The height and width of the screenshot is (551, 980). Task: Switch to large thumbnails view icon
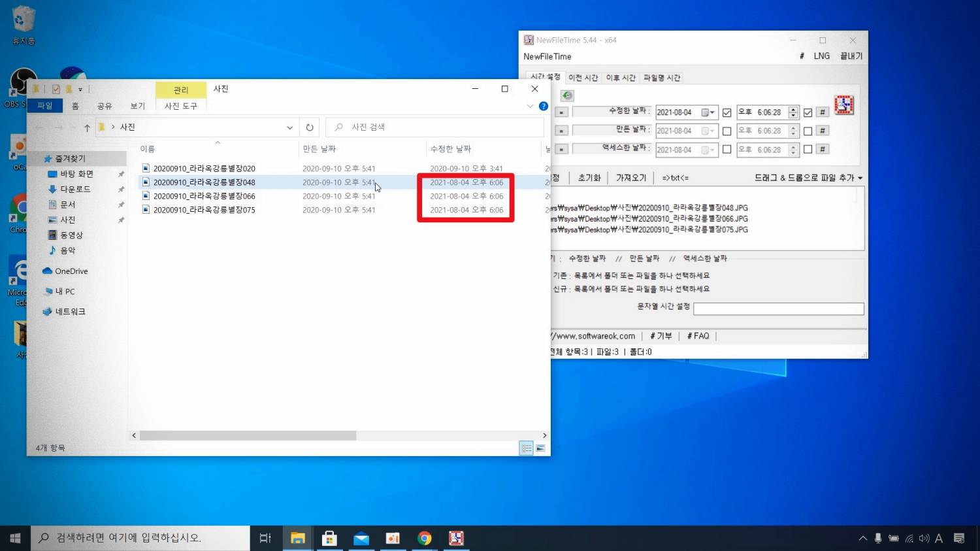pyautogui.click(x=540, y=448)
